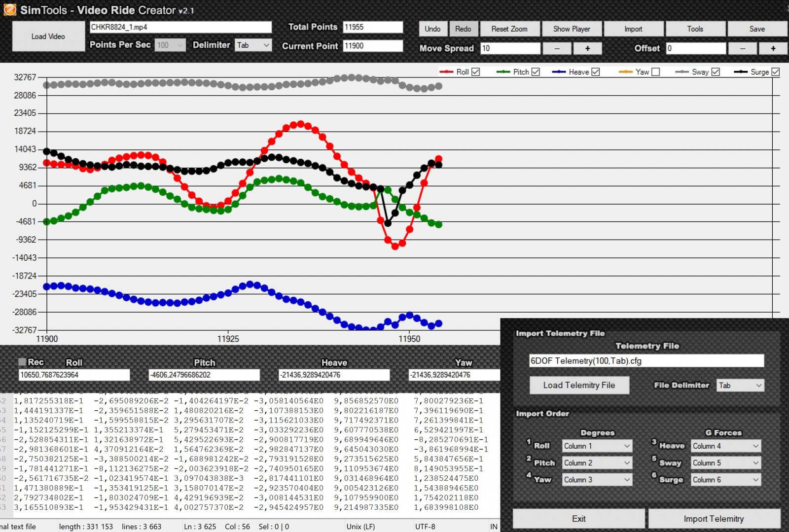The height and width of the screenshot is (532, 789).
Task: Click Load Telemitry File button
Action: (x=579, y=386)
